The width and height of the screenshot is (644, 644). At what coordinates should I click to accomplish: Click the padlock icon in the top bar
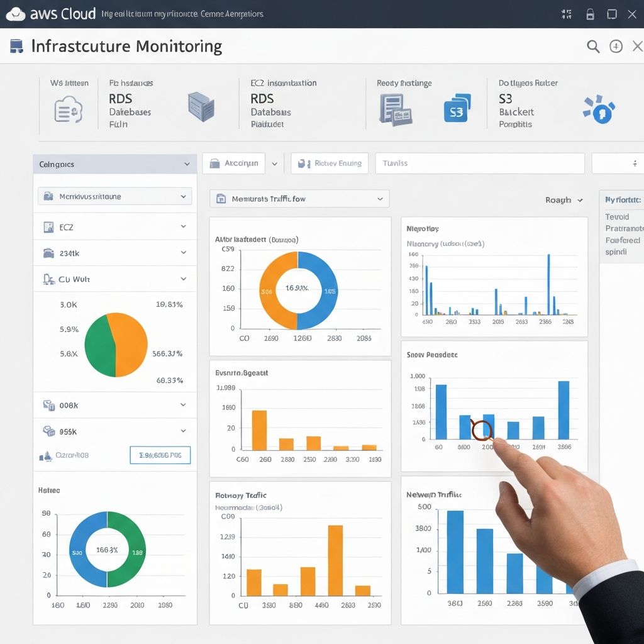pos(590,14)
